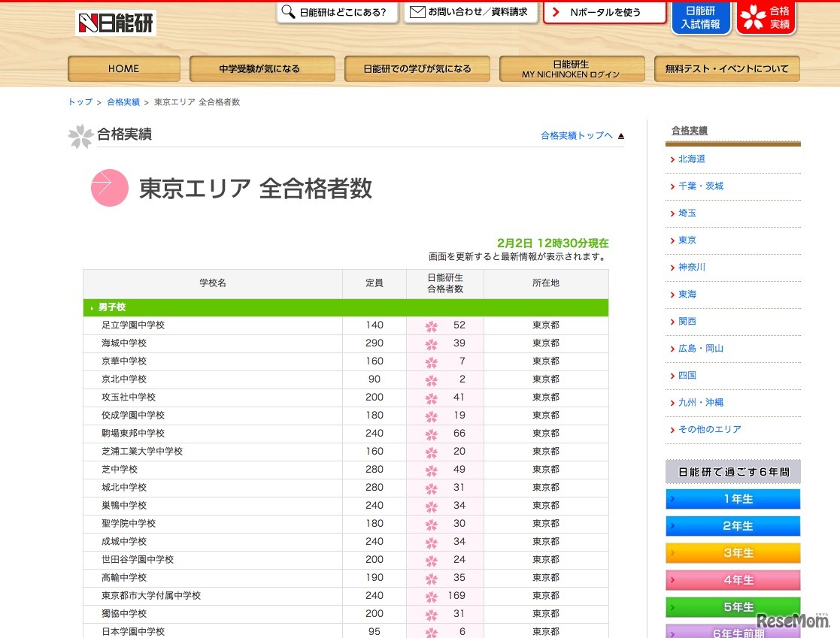Viewport: 840px width, 638px height.
Task: Click the gray sakura icon next to 合格実績 title
Action: (80, 137)
